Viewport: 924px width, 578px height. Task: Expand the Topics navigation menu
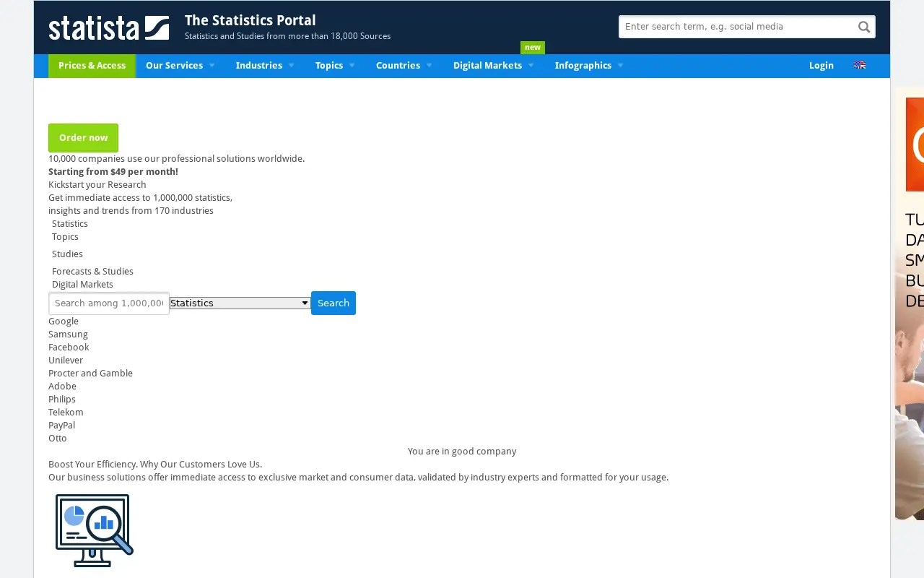coord(334,66)
